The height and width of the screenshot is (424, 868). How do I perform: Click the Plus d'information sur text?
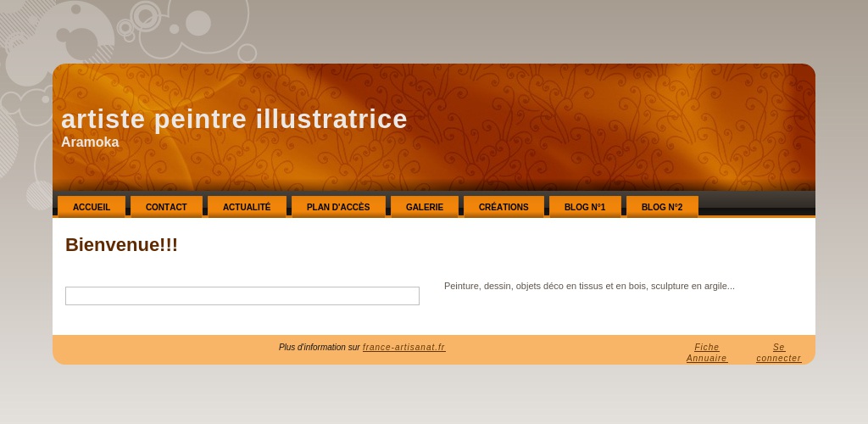pos(320,347)
